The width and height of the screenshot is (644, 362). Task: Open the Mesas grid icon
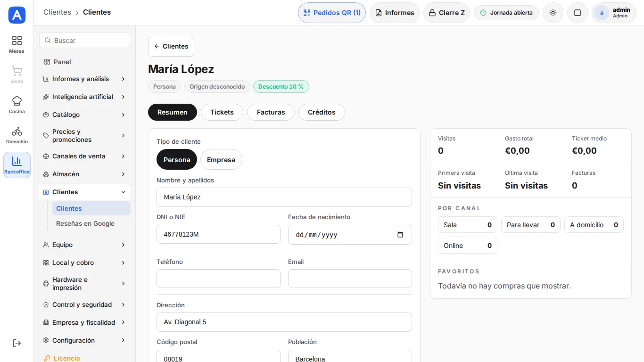click(x=17, y=44)
